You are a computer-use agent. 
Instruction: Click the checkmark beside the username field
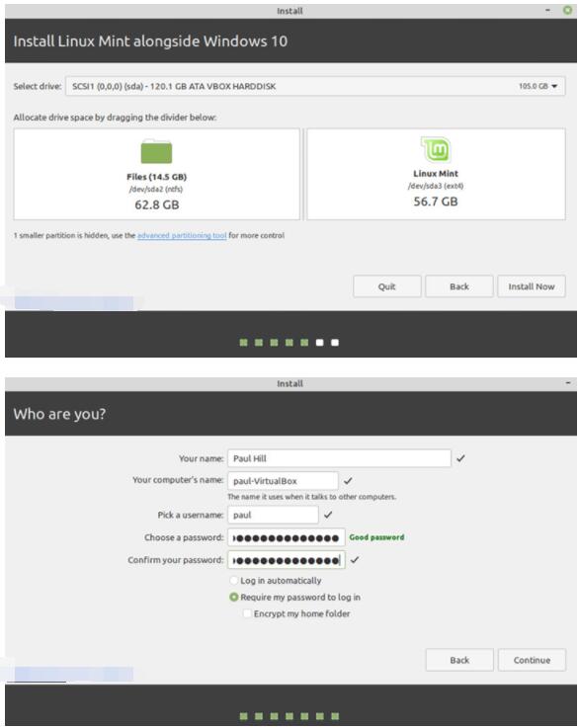(328, 515)
